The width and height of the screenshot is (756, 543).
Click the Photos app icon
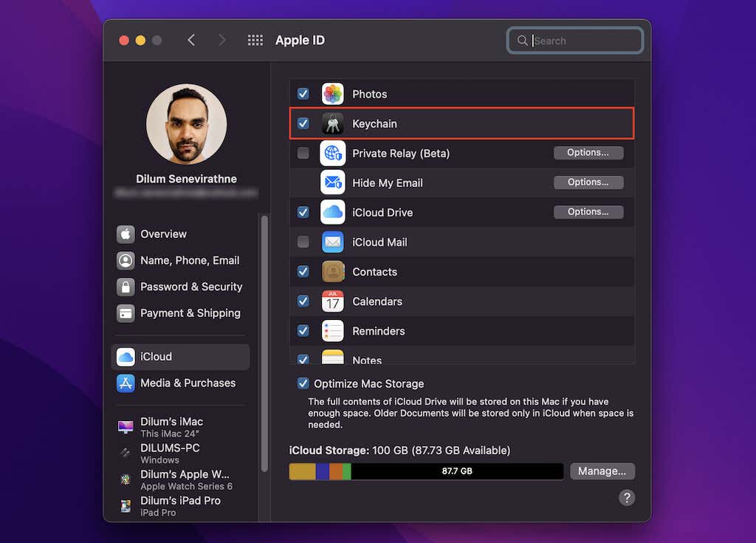(332, 94)
